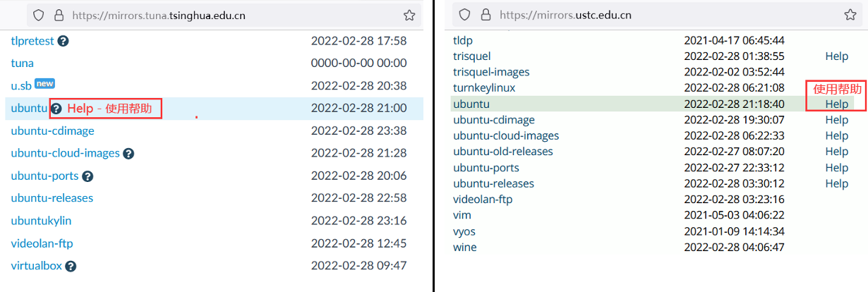The height and width of the screenshot is (292, 868).
Task: Bookmark the Tsinghua mirror page with star
Action: click(409, 15)
